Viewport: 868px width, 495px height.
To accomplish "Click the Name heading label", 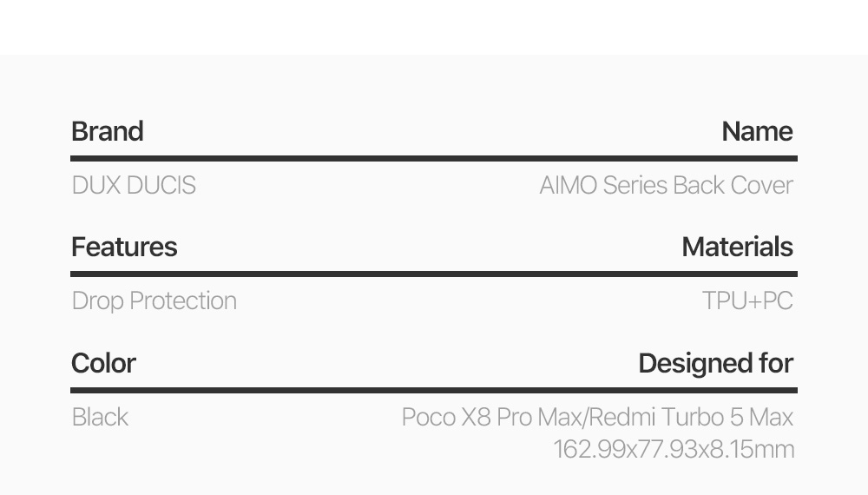I will click(757, 131).
